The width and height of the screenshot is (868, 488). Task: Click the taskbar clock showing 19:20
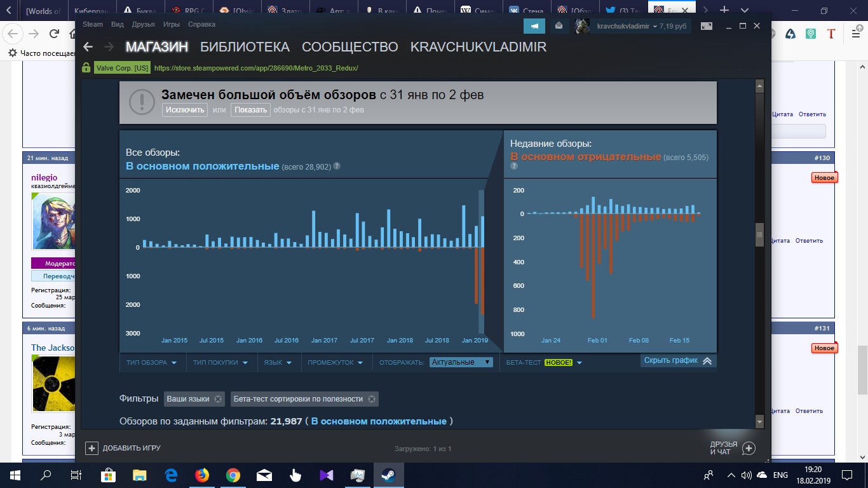(x=813, y=475)
